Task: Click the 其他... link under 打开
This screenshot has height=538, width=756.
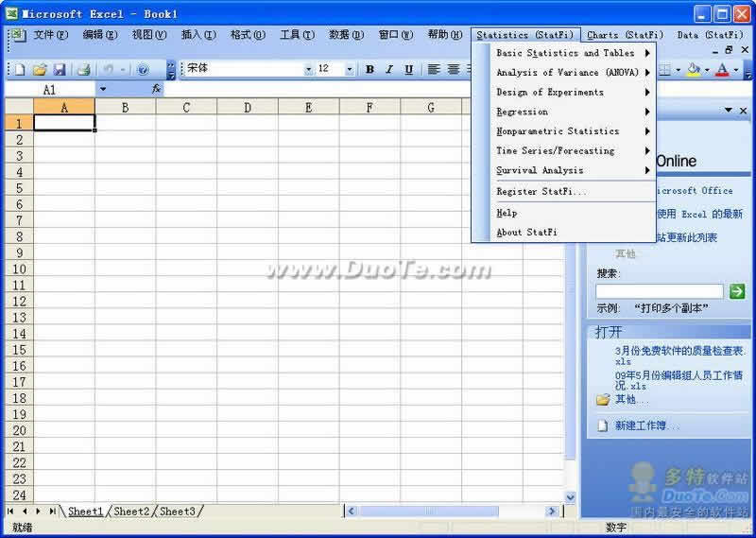Action: pyautogui.click(x=631, y=400)
